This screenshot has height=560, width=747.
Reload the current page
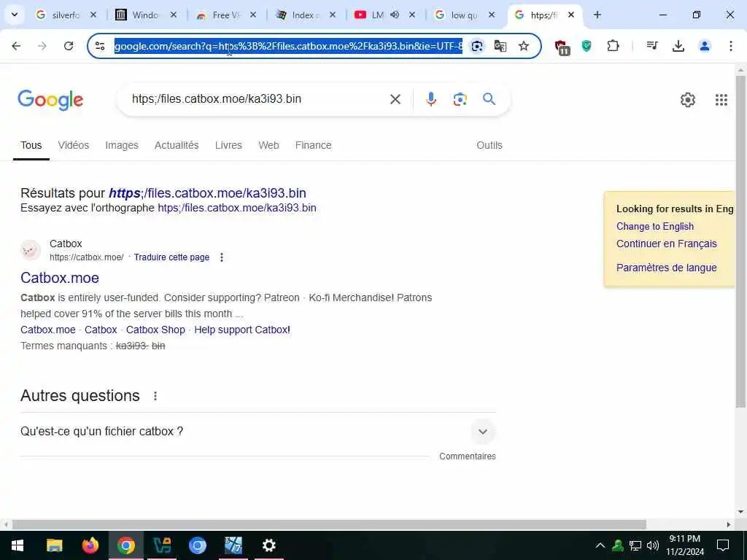tap(69, 46)
